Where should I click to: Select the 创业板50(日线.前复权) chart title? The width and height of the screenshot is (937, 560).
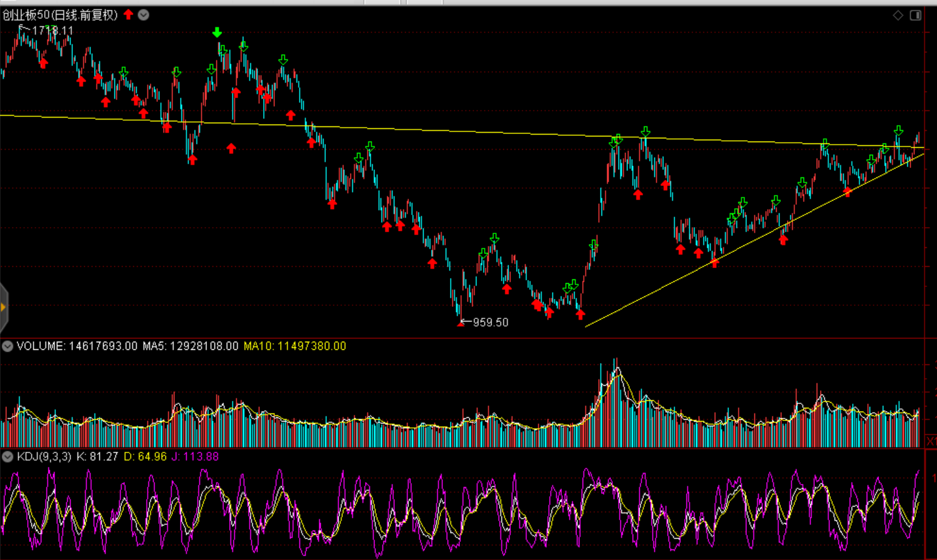[60, 14]
